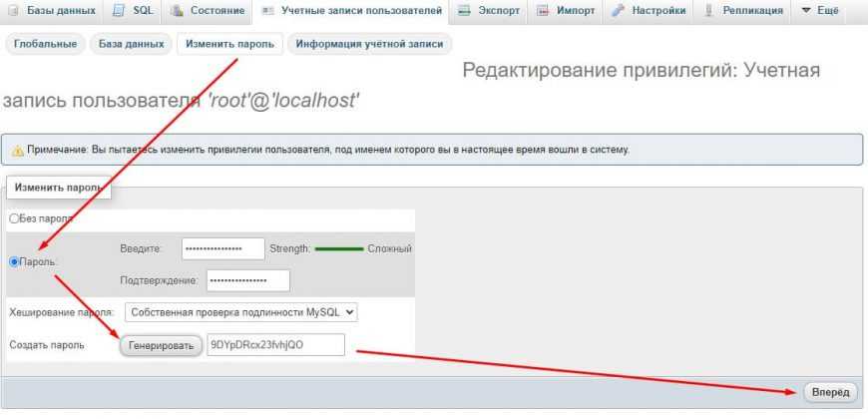Click the Базы данных tab icon
Viewport: 868px width, 419px height.
(15, 11)
